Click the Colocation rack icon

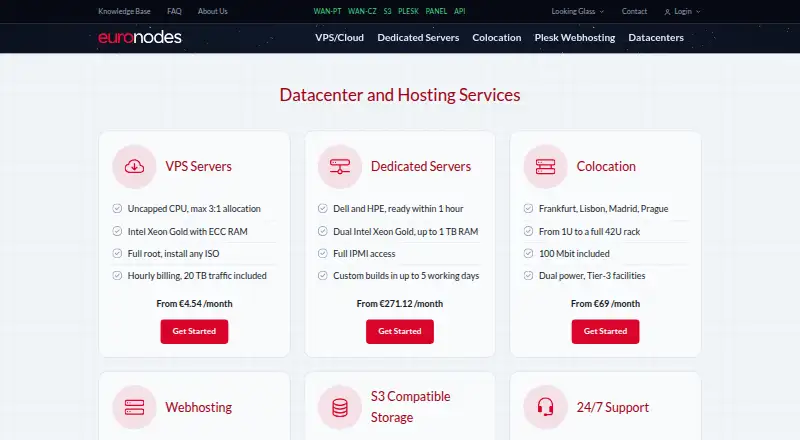(545, 166)
